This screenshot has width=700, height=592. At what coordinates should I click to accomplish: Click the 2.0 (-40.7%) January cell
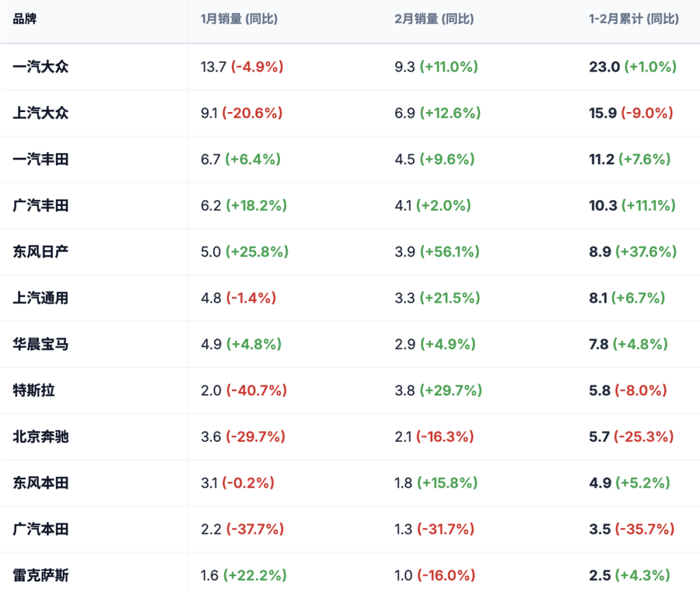pos(244,391)
